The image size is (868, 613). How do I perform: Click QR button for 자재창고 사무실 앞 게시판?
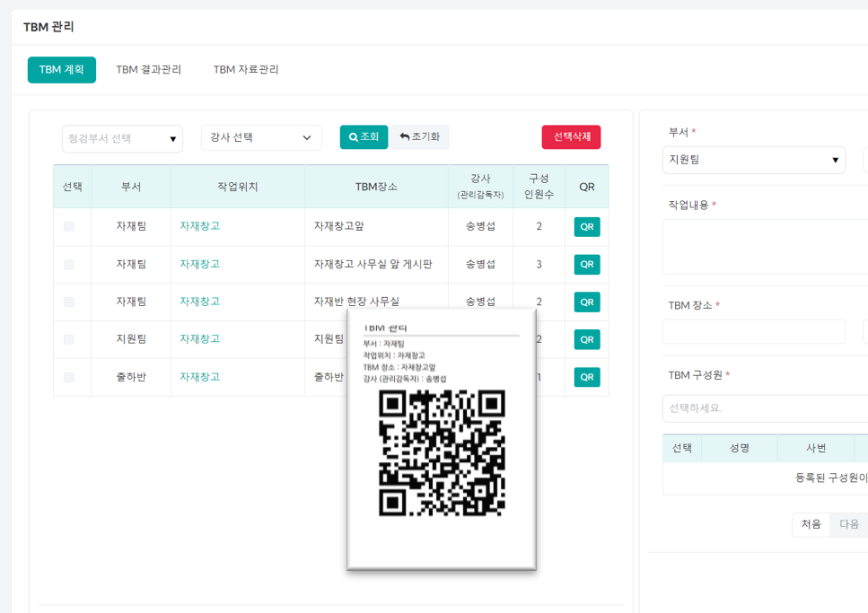[x=587, y=265]
